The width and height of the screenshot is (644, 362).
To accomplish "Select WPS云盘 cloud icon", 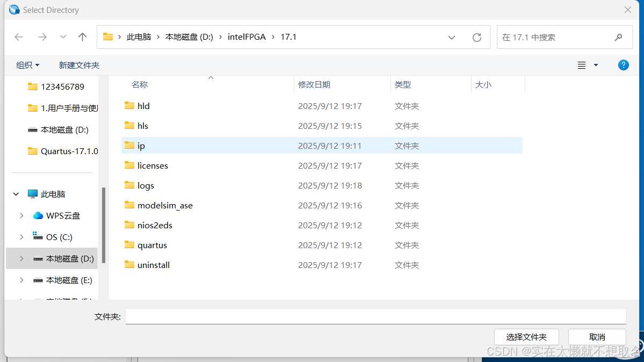I will pos(38,215).
